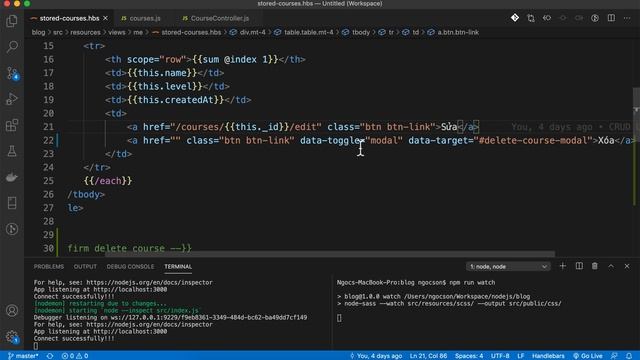Open notifications bell in status bar

[x=629, y=356]
